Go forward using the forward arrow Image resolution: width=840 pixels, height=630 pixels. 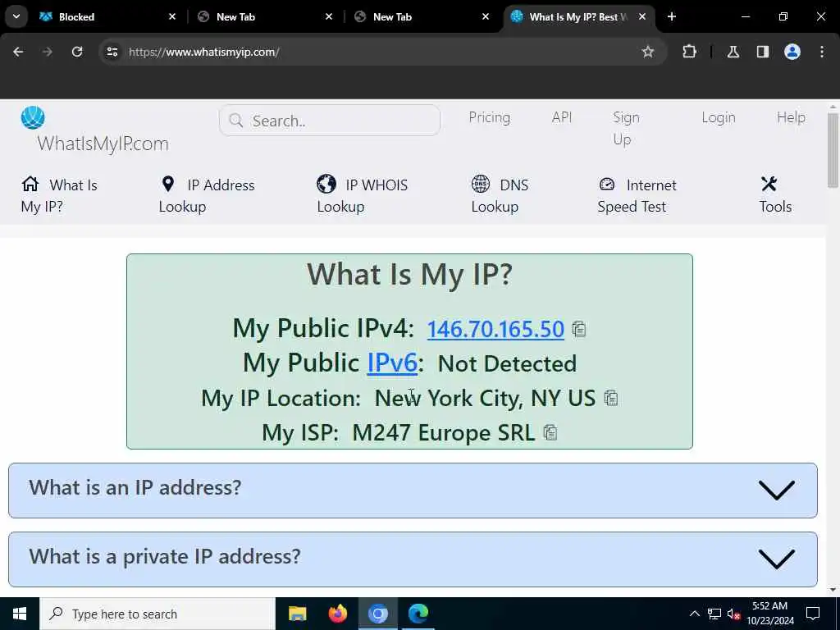click(47, 52)
